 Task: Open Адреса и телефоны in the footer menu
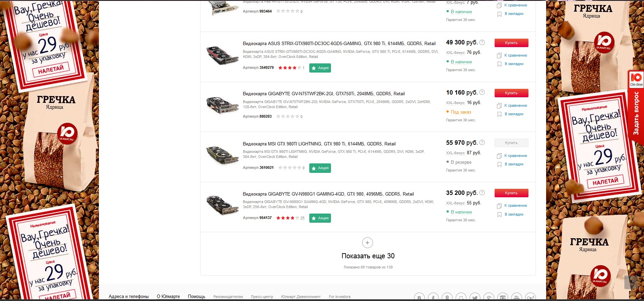[128, 297]
